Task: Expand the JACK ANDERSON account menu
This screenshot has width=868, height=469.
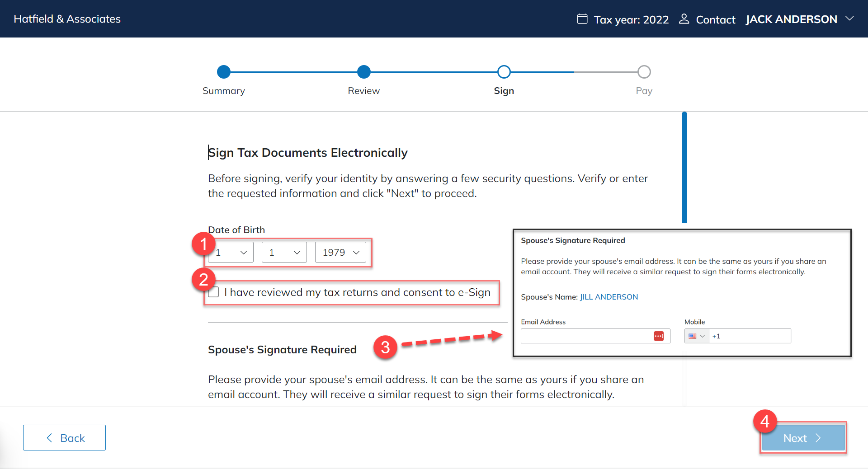Action: click(x=849, y=19)
